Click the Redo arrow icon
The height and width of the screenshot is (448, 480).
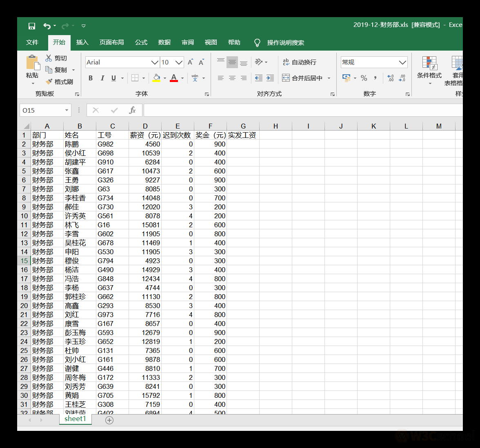point(65,26)
